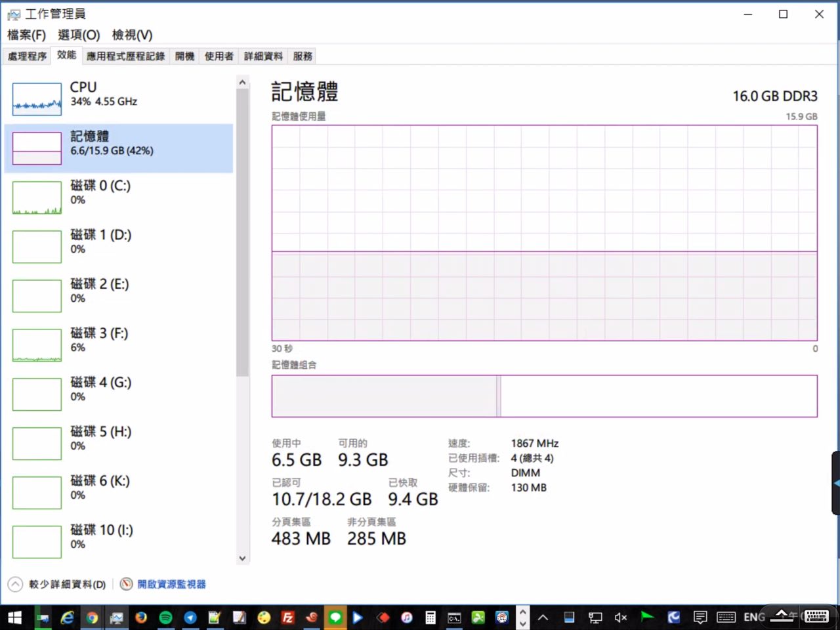The height and width of the screenshot is (630, 840).
Task: Launch Firefox from the taskbar
Action: tap(141, 618)
